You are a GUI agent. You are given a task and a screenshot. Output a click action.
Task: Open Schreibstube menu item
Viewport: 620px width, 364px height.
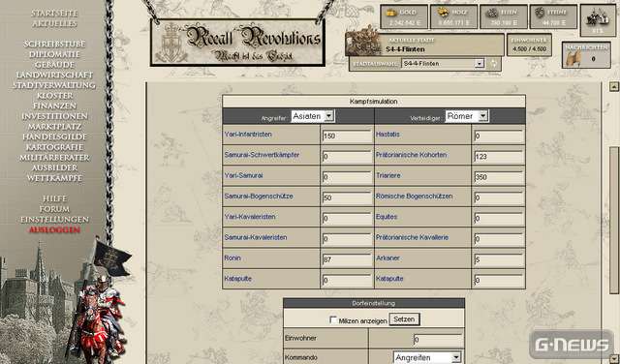tap(54, 44)
